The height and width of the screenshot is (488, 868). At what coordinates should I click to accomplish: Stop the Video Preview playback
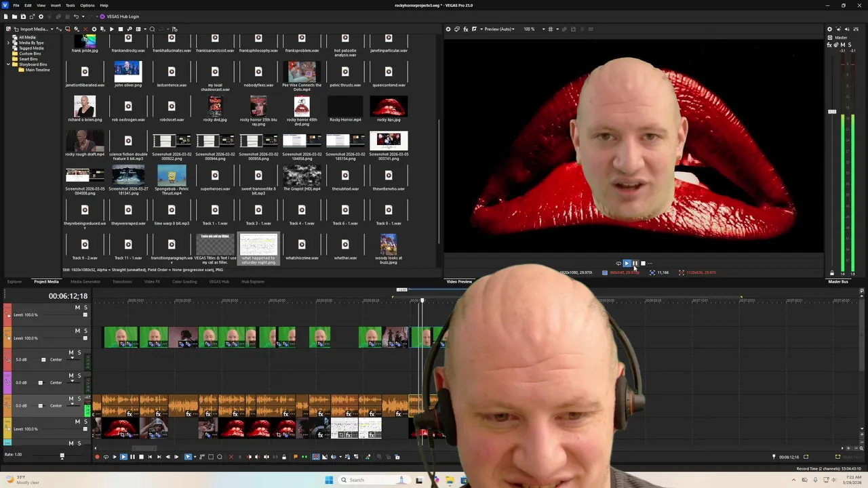point(643,264)
